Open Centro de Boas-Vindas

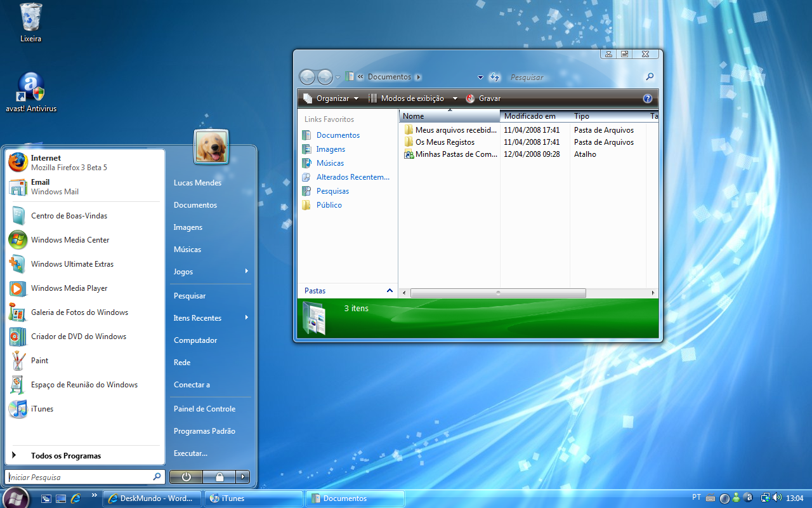84,216
